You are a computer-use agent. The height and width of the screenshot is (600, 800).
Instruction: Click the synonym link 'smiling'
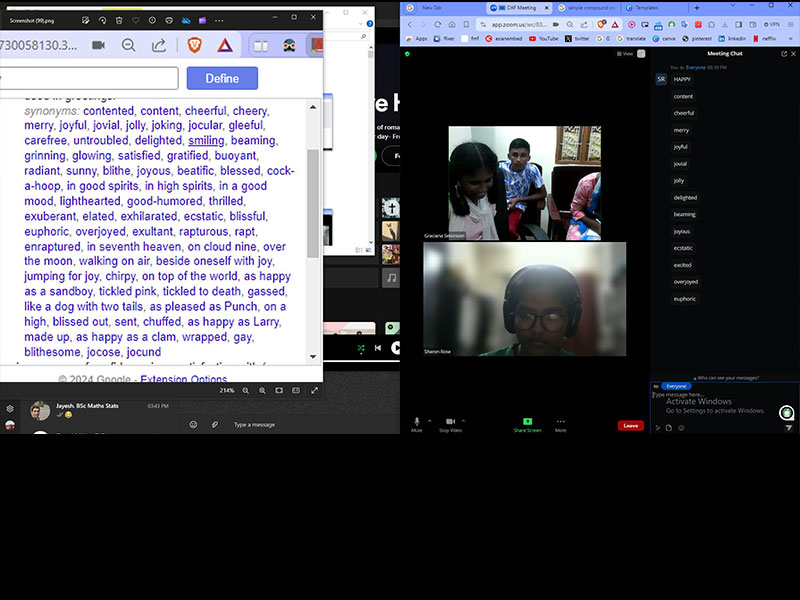pos(206,140)
